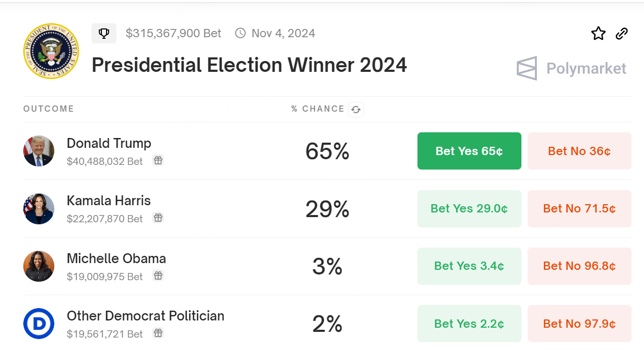Click gift icon under Other Democrat Politician

(x=158, y=333)
